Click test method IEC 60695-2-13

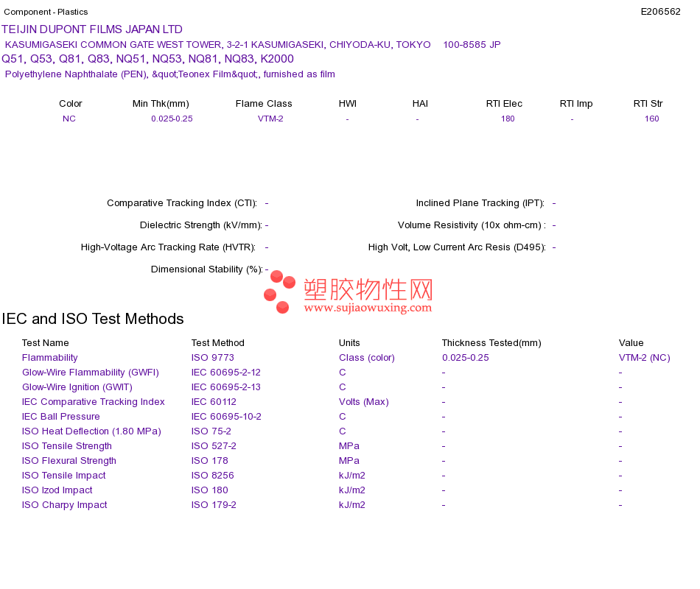226,387
